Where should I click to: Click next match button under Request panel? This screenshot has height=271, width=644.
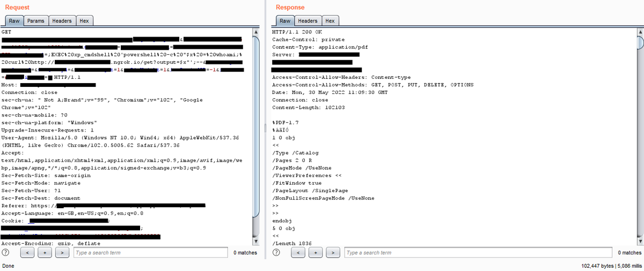62,252
